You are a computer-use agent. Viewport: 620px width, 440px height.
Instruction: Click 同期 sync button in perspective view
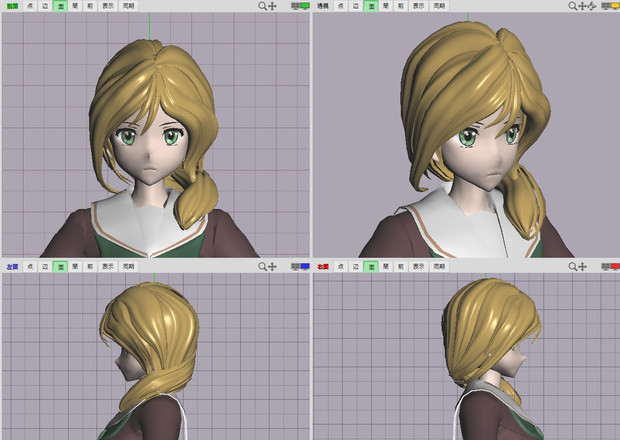439,6
